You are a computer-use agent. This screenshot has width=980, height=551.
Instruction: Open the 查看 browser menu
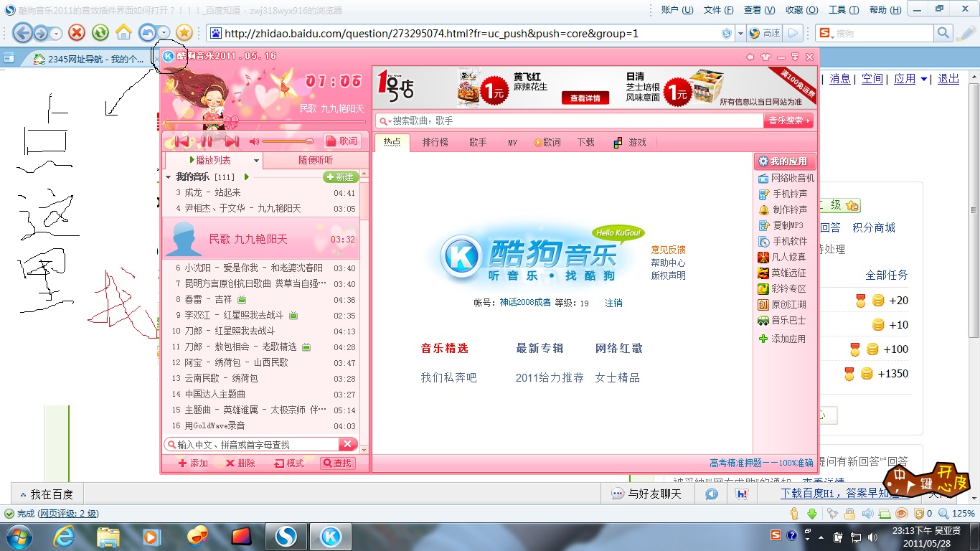[x=760, y=9]
